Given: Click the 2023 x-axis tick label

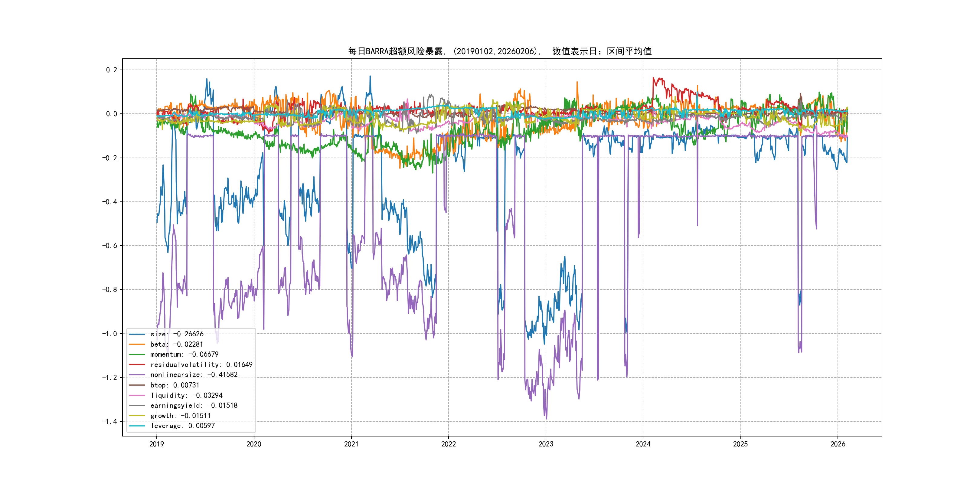Looking at the screenshot, I should click(x=546, y=444).
